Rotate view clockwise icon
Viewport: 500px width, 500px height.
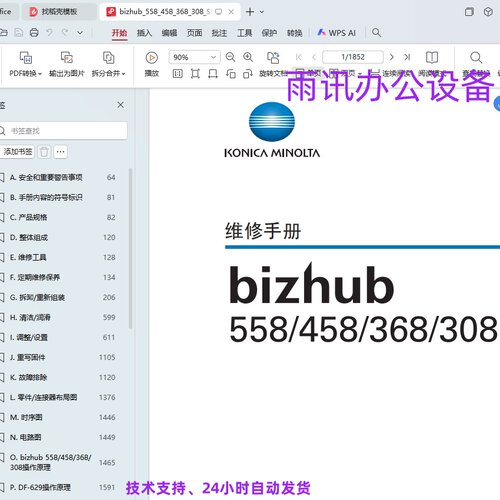[x=248, y=74]
